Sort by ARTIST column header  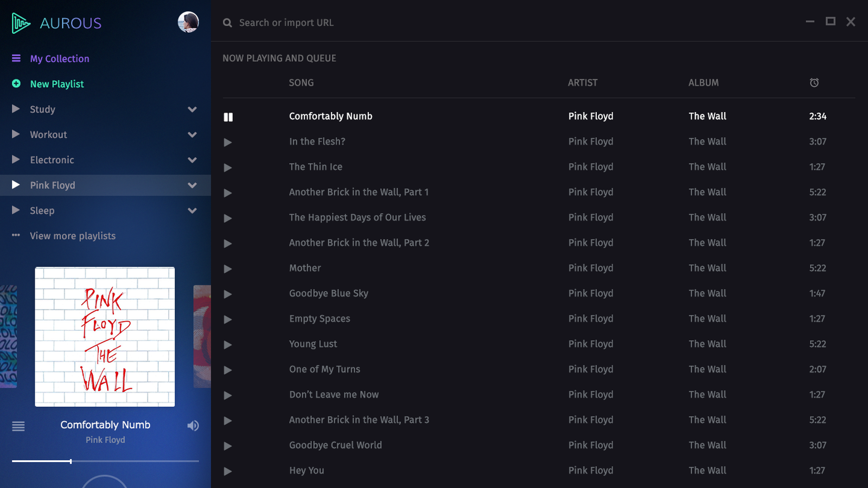583,82
